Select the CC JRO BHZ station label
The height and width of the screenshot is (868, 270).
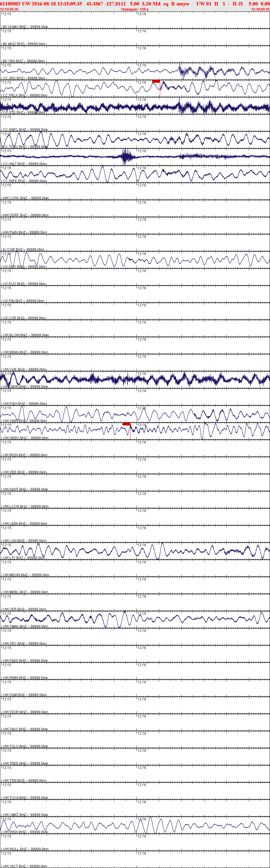(x=24, y=78)
